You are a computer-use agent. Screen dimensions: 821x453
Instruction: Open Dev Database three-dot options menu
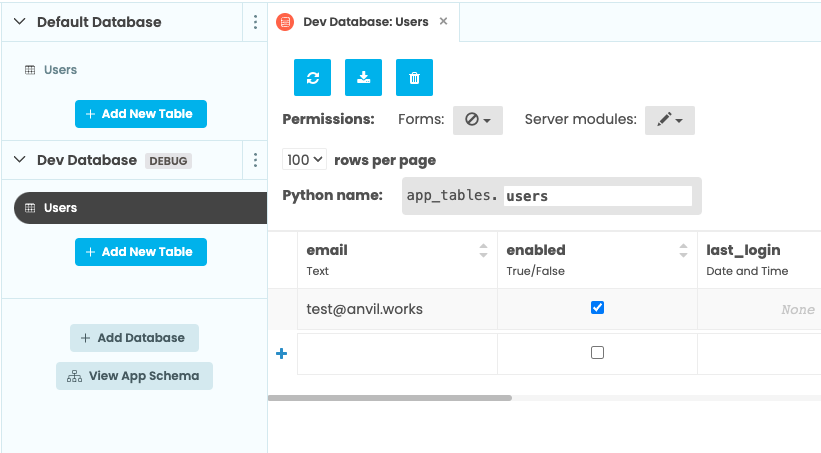255,160
